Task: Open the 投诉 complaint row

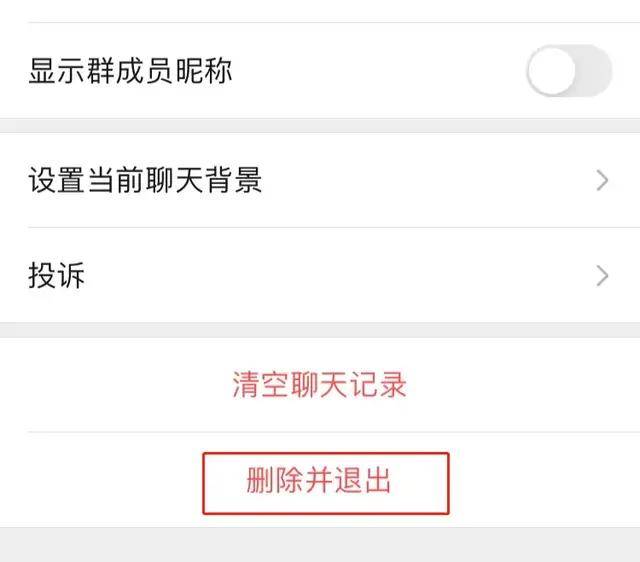Action: point(320,276)
